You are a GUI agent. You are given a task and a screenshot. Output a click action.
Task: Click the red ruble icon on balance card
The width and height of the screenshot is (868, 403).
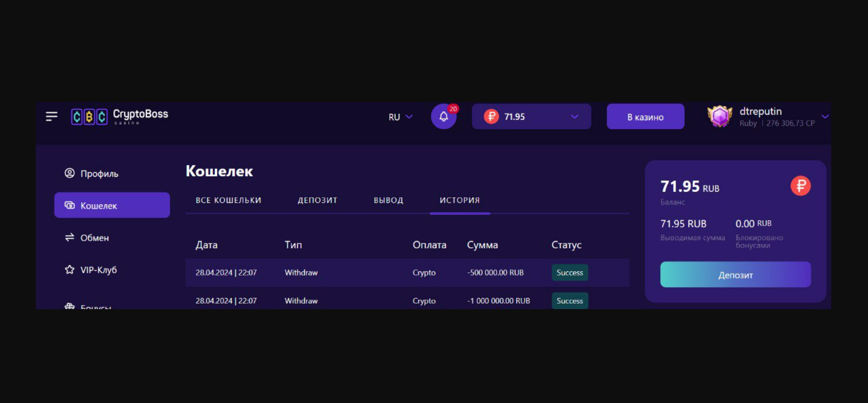[x=800, y=186]
